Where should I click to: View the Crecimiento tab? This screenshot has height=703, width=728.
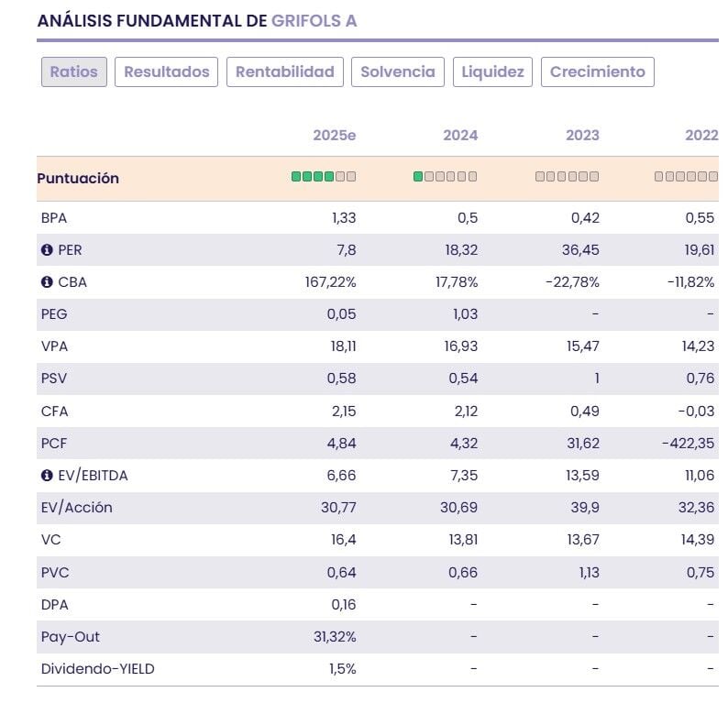597,71
